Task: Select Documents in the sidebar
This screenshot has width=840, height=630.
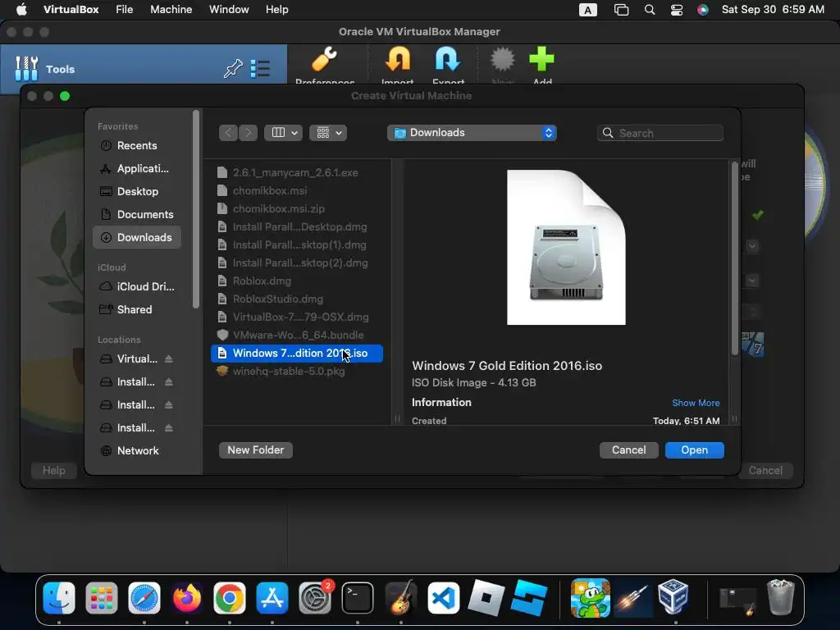Action: pos(137,215)
